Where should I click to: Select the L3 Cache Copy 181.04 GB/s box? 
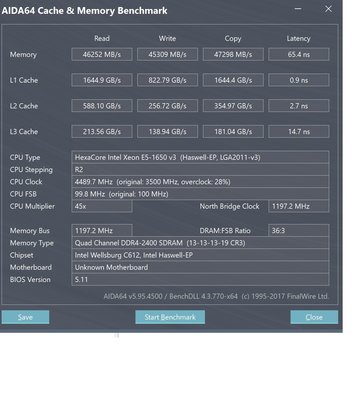233,131
